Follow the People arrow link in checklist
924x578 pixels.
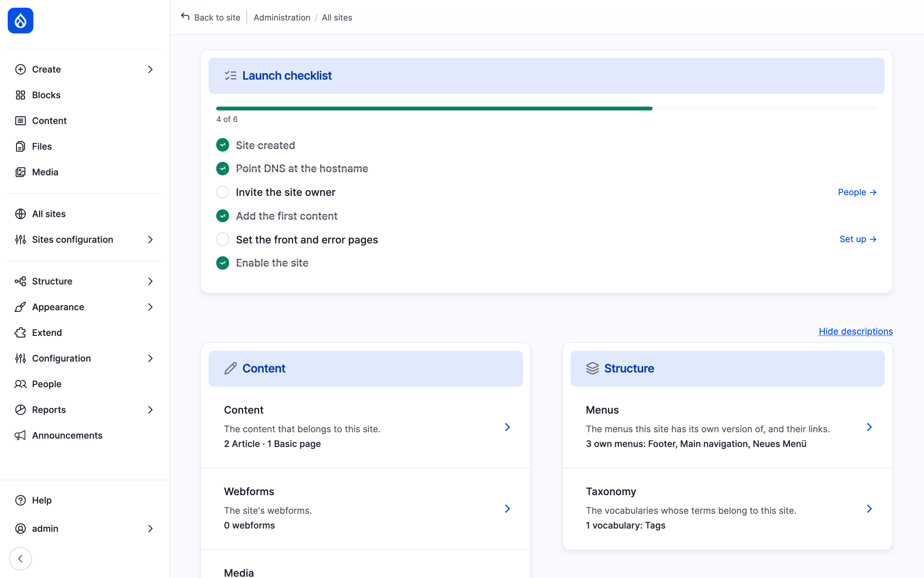point(857,192)
